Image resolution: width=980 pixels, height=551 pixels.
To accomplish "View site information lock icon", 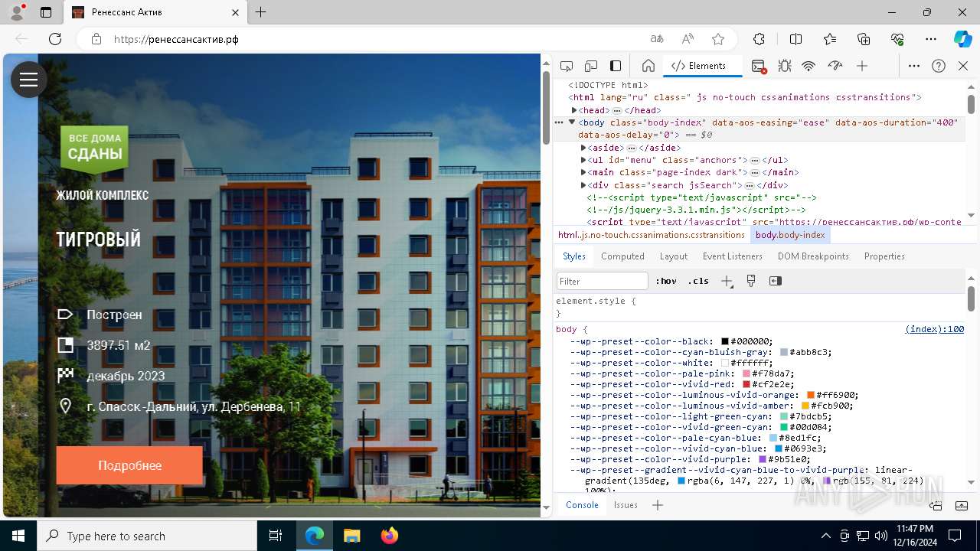I will [x=96, y=39].
